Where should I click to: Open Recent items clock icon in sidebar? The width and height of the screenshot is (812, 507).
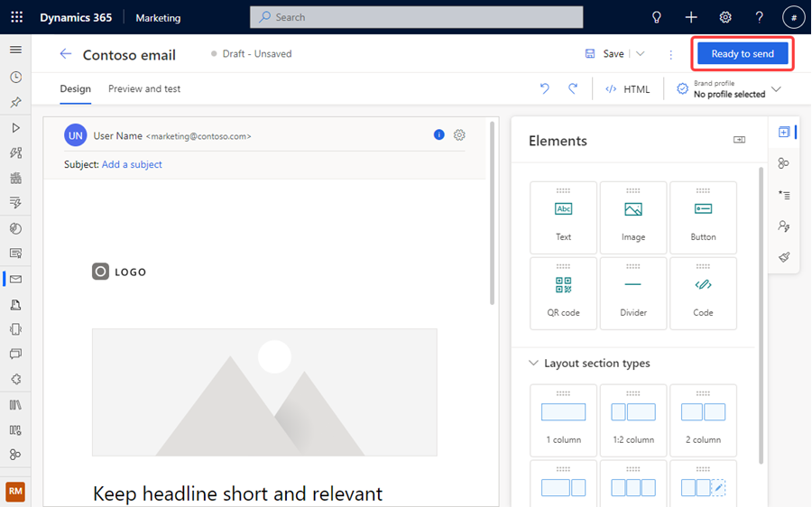pos(15,78)
